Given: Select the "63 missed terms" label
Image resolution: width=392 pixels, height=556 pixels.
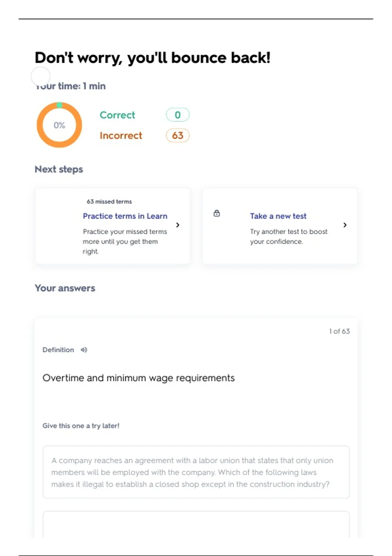Looking at the screenshot, I should point(109,201).
